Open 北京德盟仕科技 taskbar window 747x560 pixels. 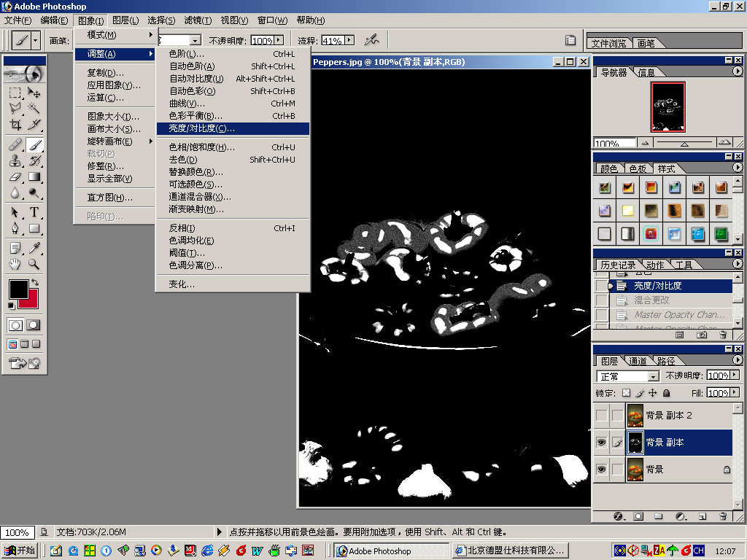pyautogui.click(x=510, y=551)
